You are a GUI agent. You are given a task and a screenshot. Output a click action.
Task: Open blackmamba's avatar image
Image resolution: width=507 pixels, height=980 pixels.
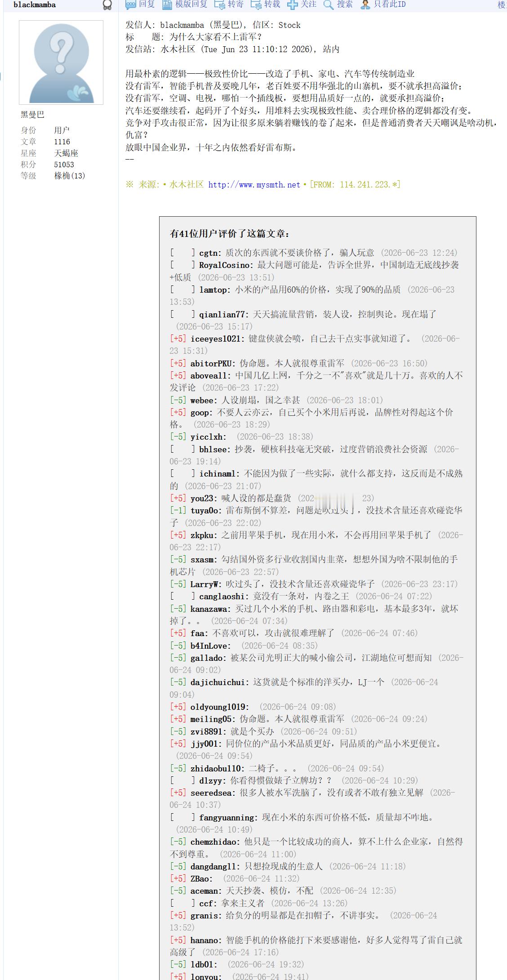(61, 62)
